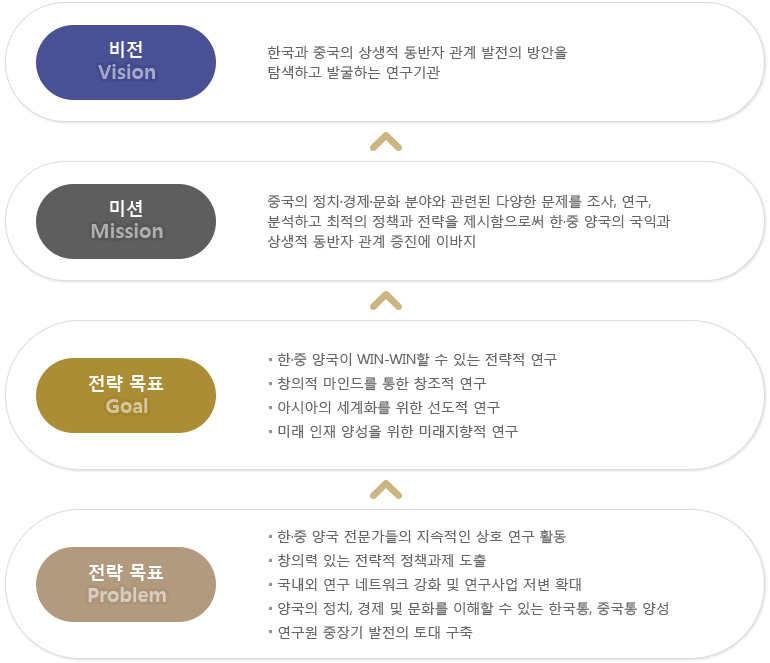770x663 pixels.
Task: Click the gray 미션 Mission badge
Action: coord(126,221)
